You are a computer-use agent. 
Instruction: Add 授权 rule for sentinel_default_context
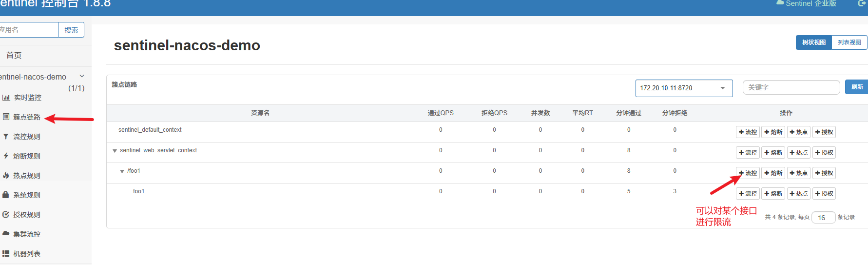point(824,132)
